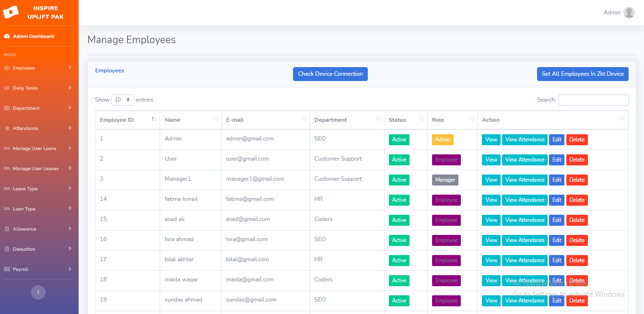Expand the Employee sidebar menu chevron

pos(70,68)
